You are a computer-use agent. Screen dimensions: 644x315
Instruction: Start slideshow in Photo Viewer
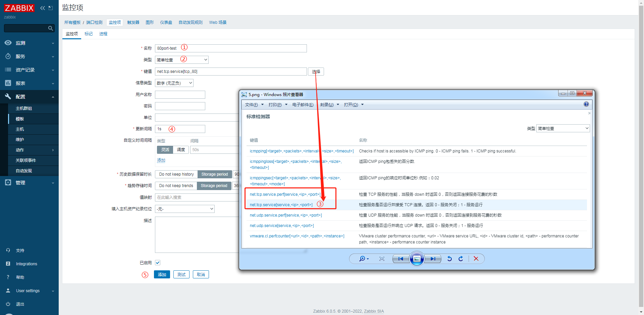tap(417, 259)
